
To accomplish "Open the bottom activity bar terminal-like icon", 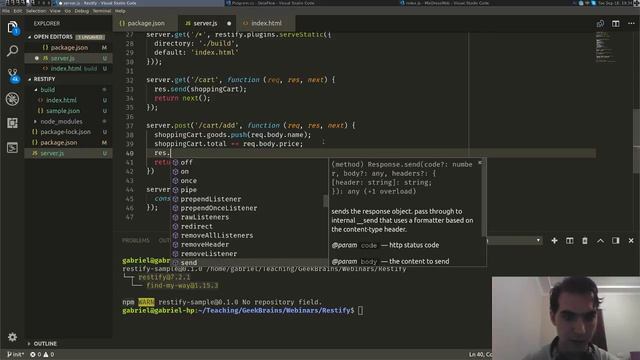I will pos(12,147).
